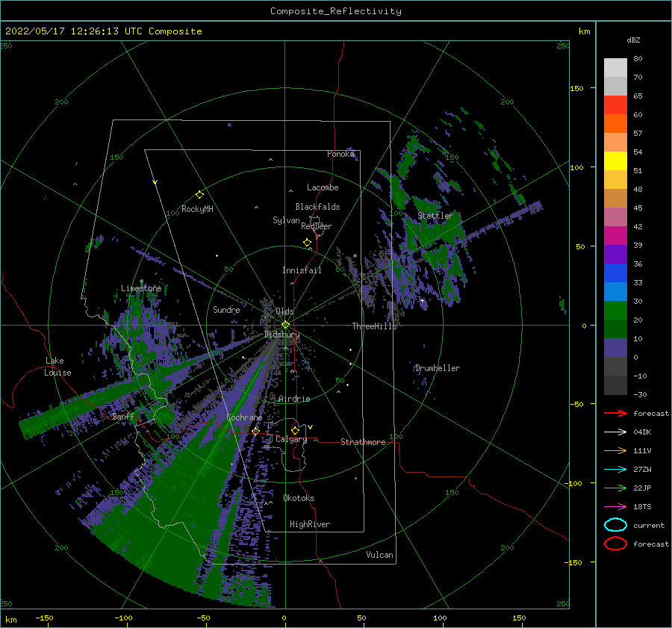Click the RedDeer city label
Viewport: 672px width, 628px height.
point(317,226)
